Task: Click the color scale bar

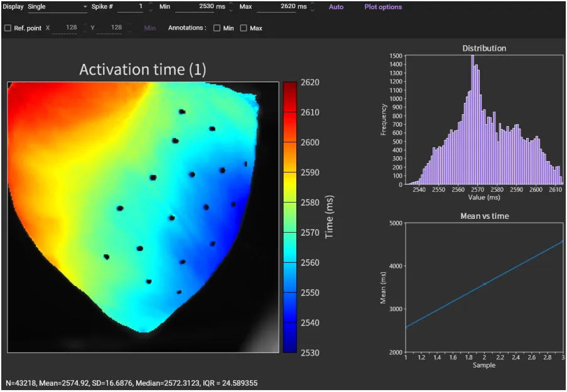Action: [289, 216]
